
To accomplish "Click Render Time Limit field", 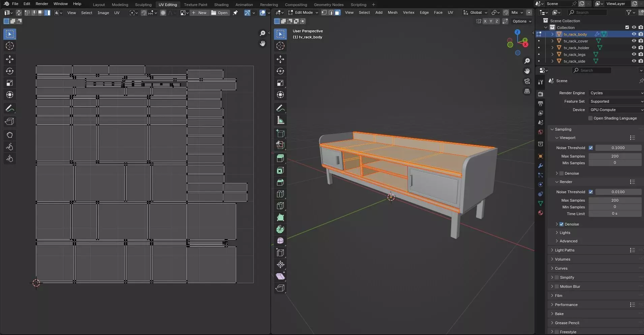I will pyautogui.click(x=615, y=214).
